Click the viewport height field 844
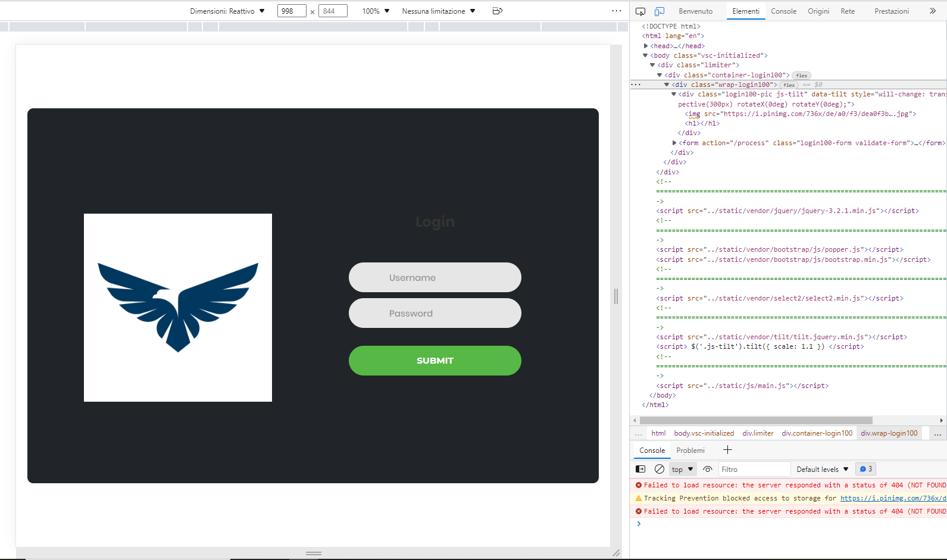Image resolution: width=947 pixels, height=560 pixels. [x=333, y=11]
